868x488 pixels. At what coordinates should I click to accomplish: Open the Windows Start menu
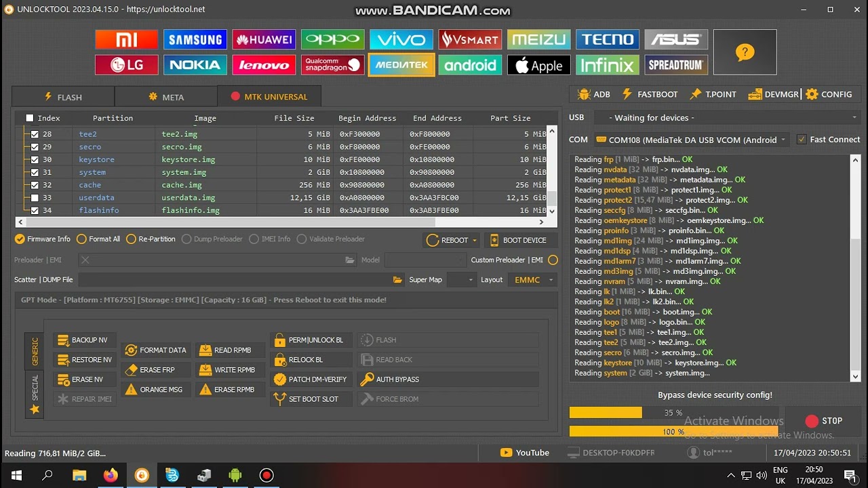[16, 476]
